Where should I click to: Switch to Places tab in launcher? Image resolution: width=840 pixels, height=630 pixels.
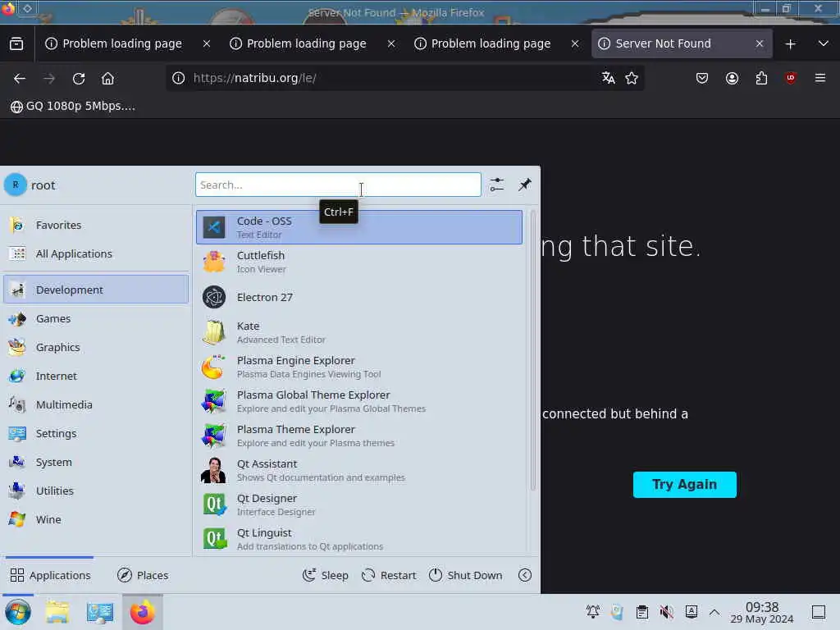pos(143,575)
